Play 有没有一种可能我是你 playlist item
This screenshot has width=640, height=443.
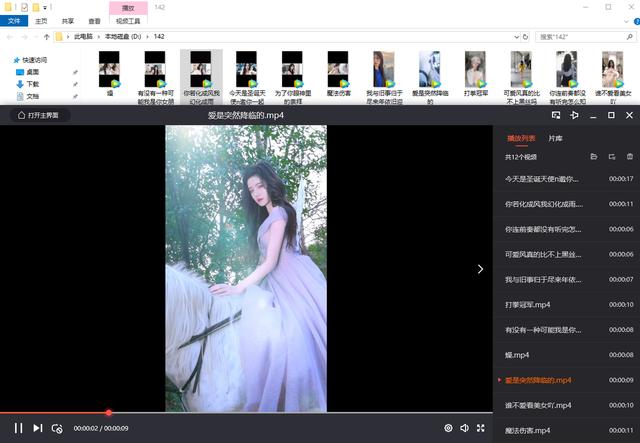pyautogui.click(x=567, y=330)
